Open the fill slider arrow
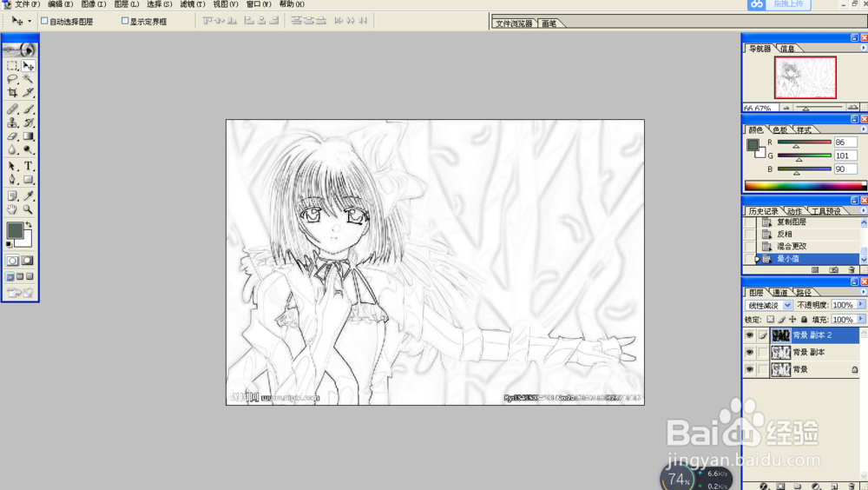868x490 pixels. click(x=861, y=319)
